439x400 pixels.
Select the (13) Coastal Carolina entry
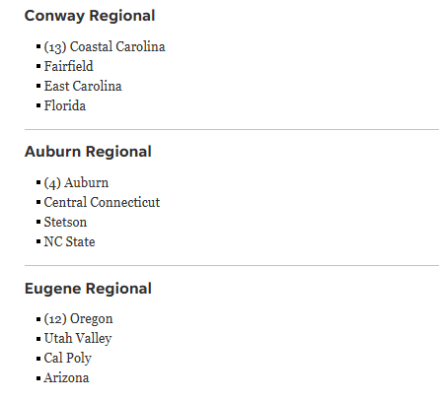click(104, 47)
